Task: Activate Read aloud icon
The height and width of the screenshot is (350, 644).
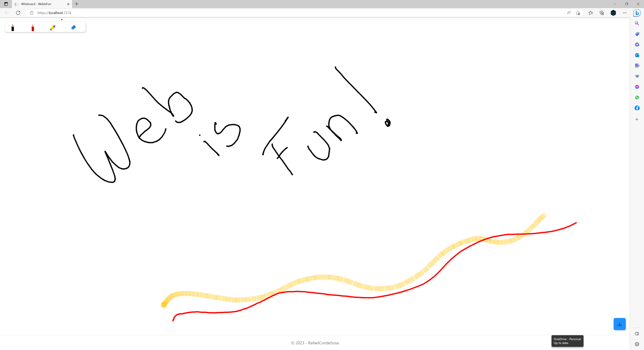Action: tap(569, 13)
